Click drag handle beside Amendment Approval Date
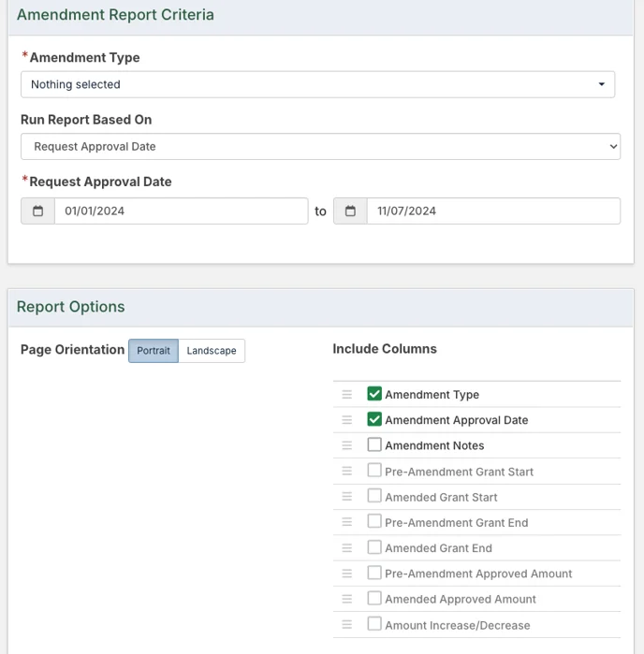This screenshot has height=654, width=644. [347, 419]
